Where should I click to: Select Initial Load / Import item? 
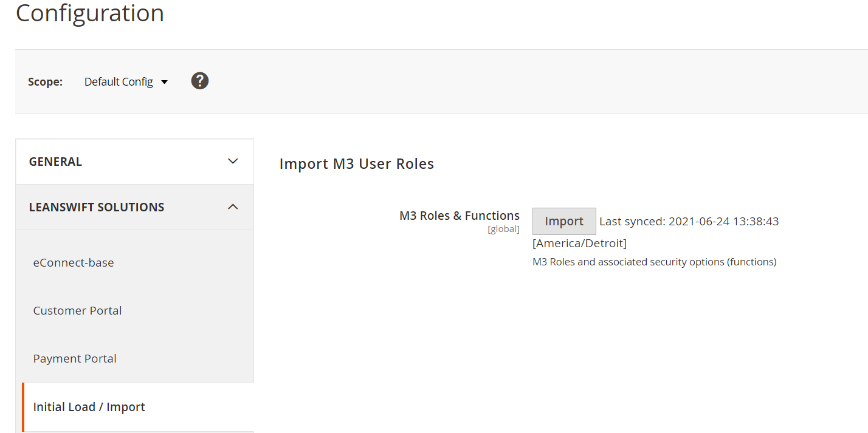click(89, 407)
